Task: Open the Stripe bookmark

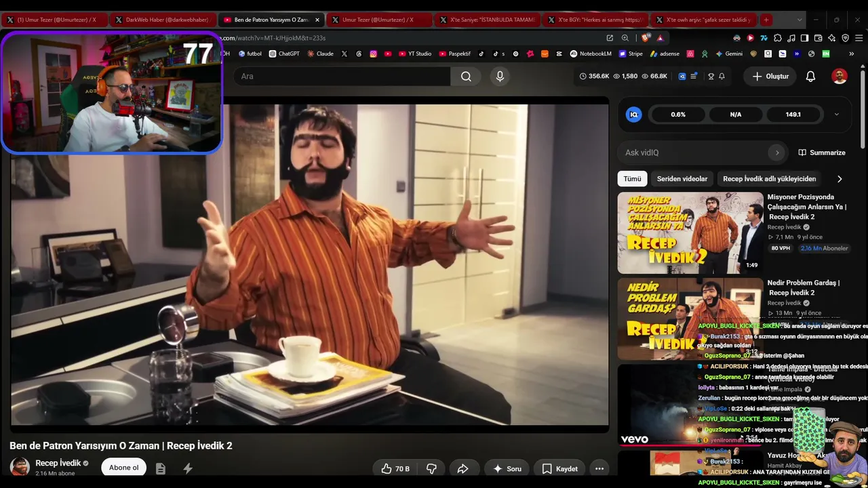Action: click(631, 54)
